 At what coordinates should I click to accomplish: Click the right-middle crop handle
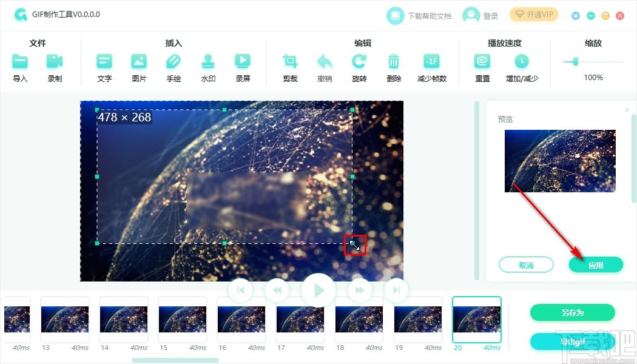pyautogui.click(x=352, y=177)
